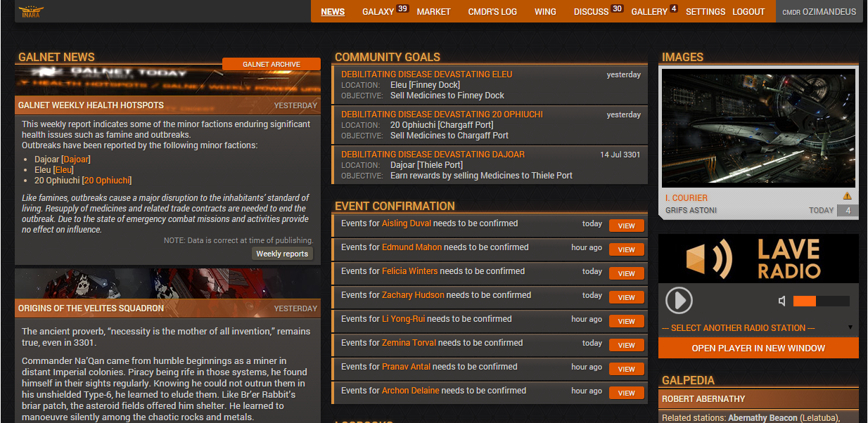The height and width of the screenshot is (423, 868).
Task: Open the Edmund Mahon link
Action: (x=411, y=247)
